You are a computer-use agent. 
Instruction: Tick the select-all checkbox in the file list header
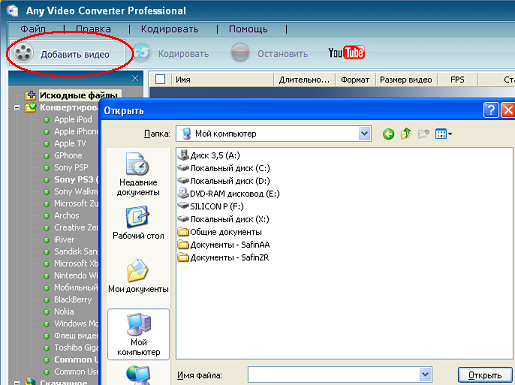(160, 79)
